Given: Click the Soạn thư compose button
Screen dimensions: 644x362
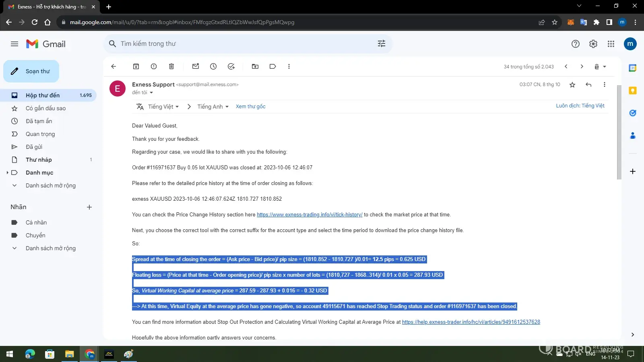Looking at the screenshot, I should tap(31, 71).
